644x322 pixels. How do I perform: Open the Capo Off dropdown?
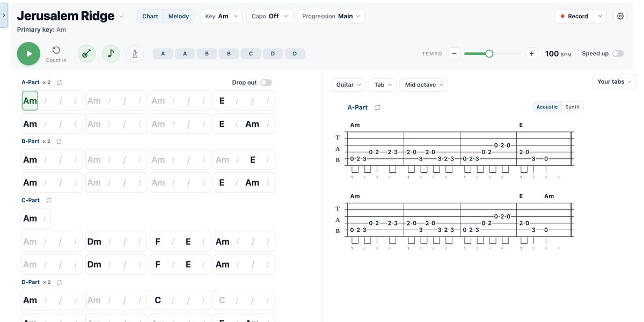tap(269, 16)
